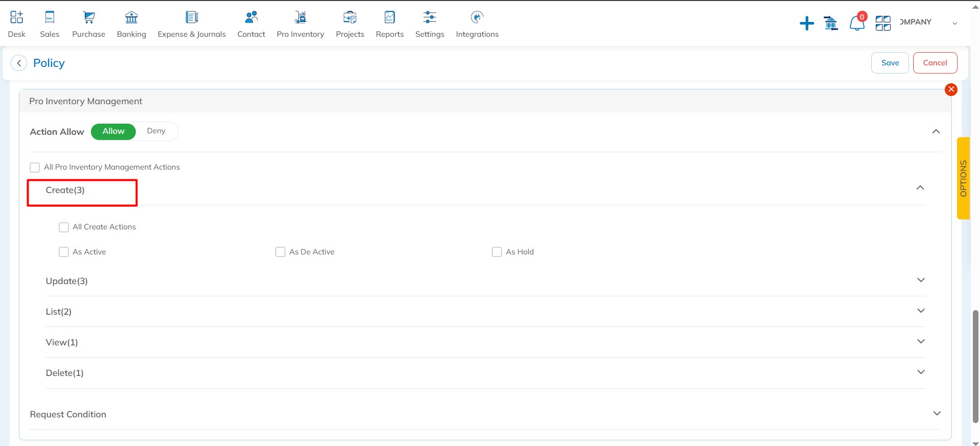980x446 pixels.
Task: Expand the Request Condition section
Action: click(x=937, y=413)
